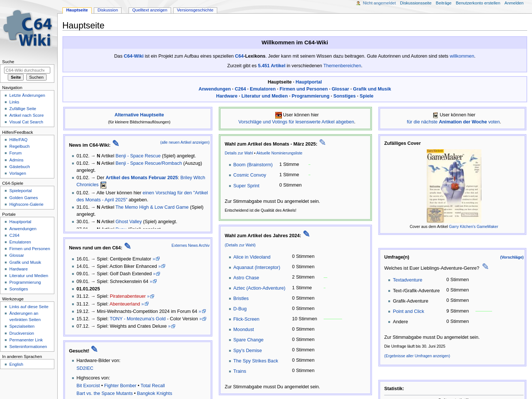Open the Versionsgeschichte tab

195,10
